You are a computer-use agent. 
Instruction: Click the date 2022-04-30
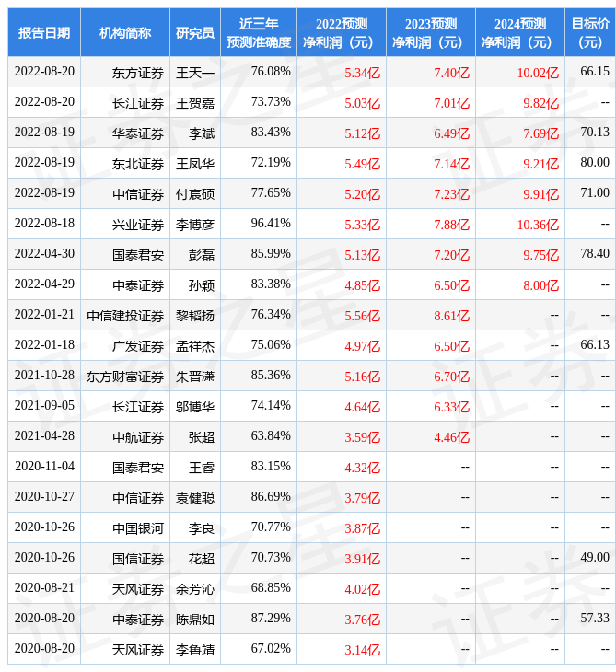click(x=44, y=254)
